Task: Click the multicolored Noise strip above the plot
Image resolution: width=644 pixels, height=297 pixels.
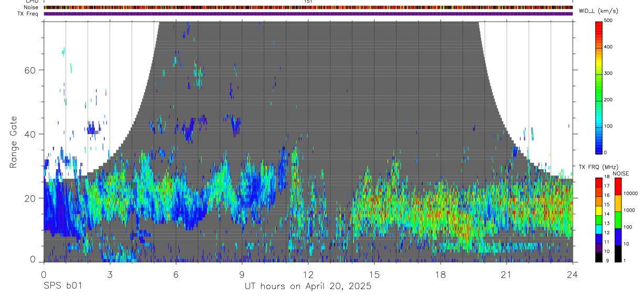Action: (308, 7)
